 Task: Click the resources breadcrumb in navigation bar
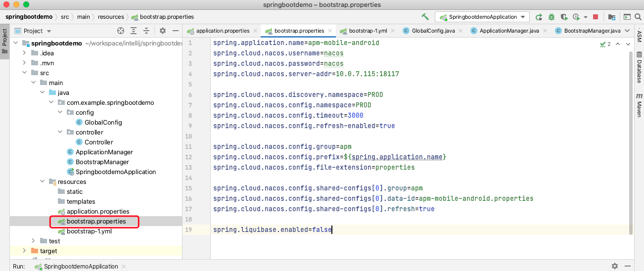[111, 16]
